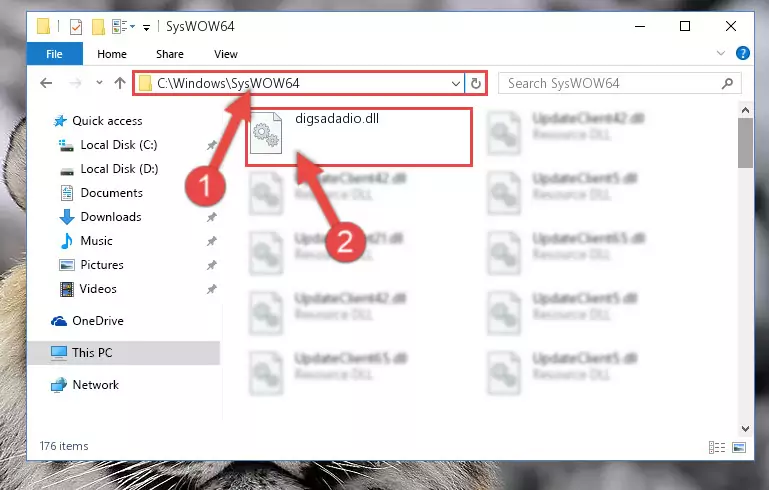The image size is (769, 490).
Task: Click the folder icon at the title bar's left
Action: (43, 26)
